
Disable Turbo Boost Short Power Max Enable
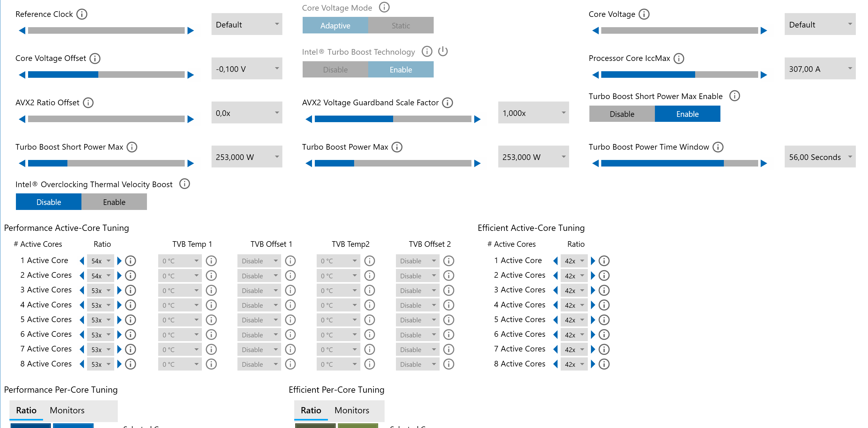tap(622, 114)
